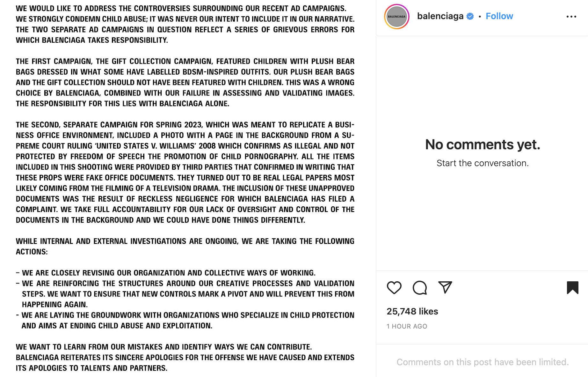Viewport: 588px width, 377px height.
Task: Click the blue verified badge
Action: (x=470, y=16)
